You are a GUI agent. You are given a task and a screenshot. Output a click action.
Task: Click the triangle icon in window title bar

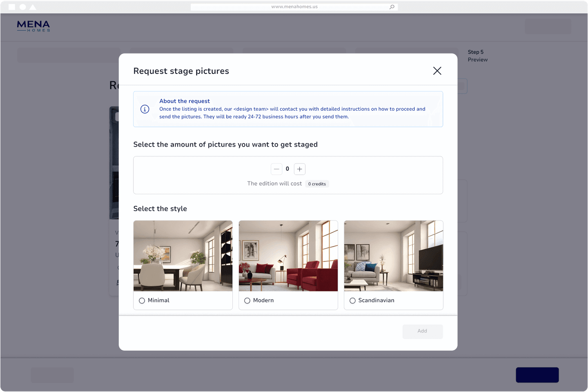point(33,7)
